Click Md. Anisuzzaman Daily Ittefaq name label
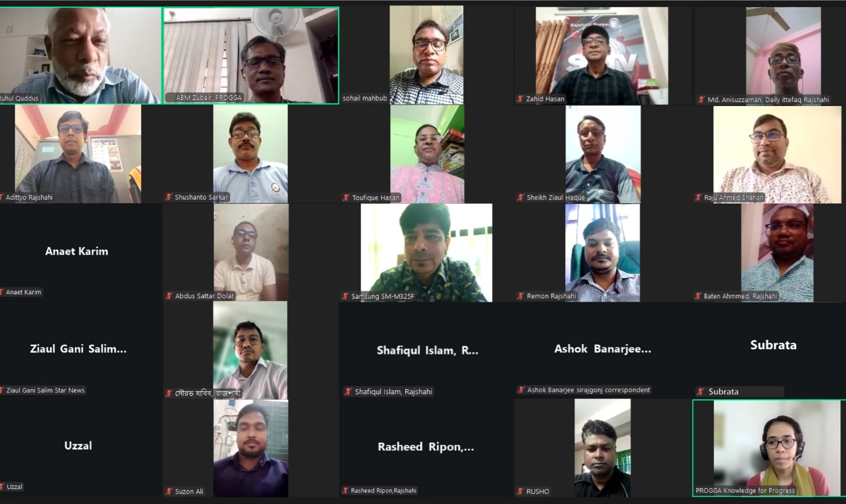Screen dimensions: 846x504 pyautogui.click(x=768, y=100)
